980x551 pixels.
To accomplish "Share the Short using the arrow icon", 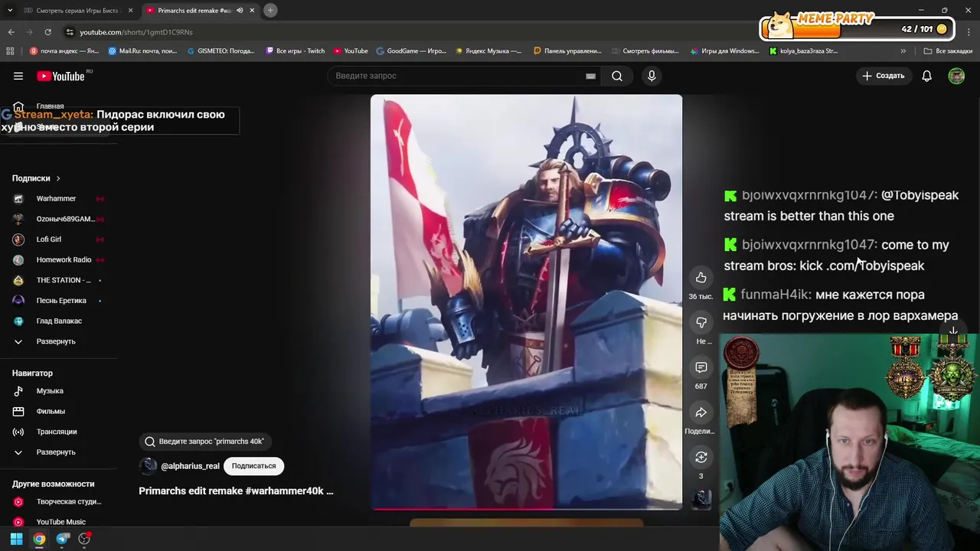I will (x=701, y=412).
